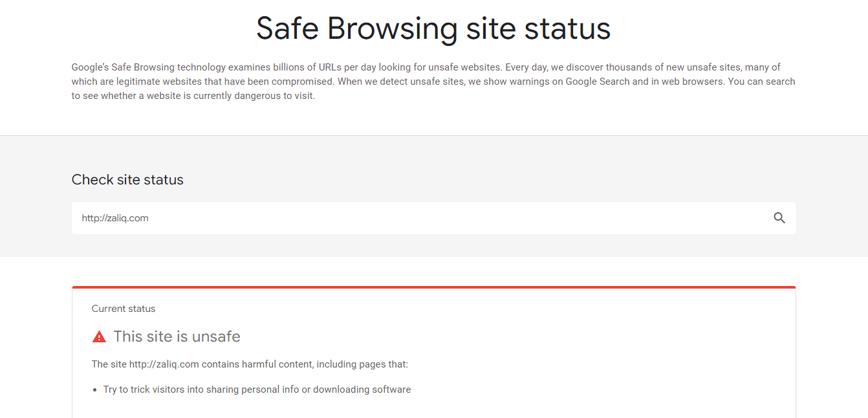Screen dimensions: 868x418
Task: Click the "Current status" label
Action: click(x=123, y=309)
